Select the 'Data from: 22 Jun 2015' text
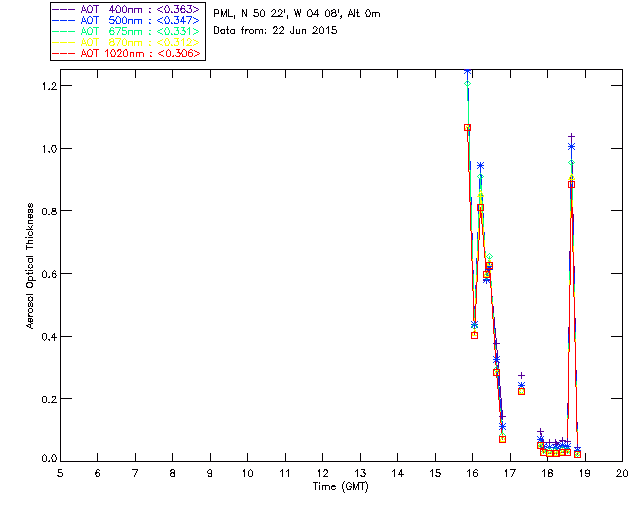Screen dimensions: 640x512 click(x=275, y=31)
